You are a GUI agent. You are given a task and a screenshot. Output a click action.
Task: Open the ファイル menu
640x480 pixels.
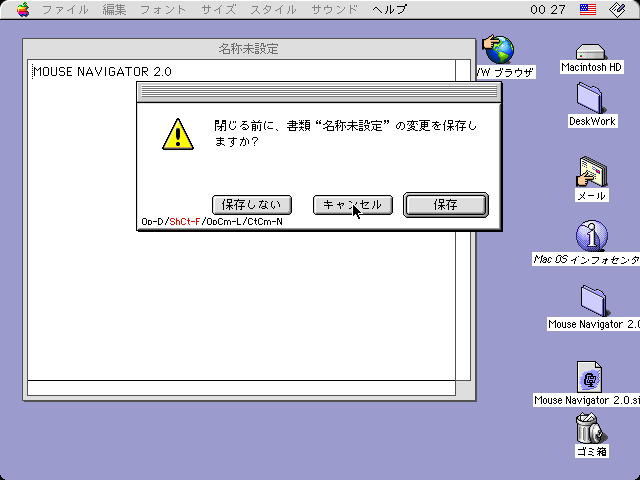coord(65,9)
